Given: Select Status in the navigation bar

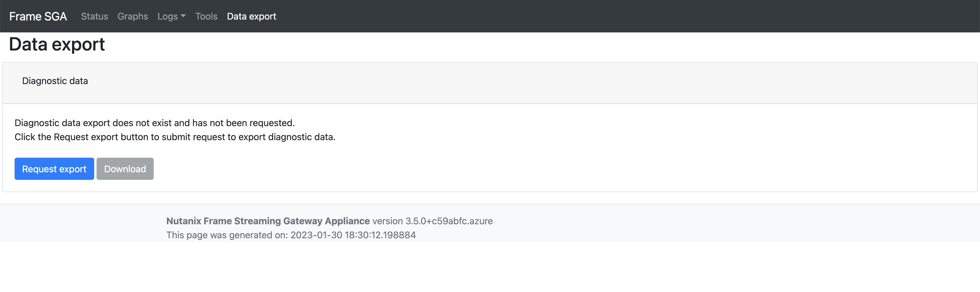Looking at the screenshot, I should click(x=94, y=16).
